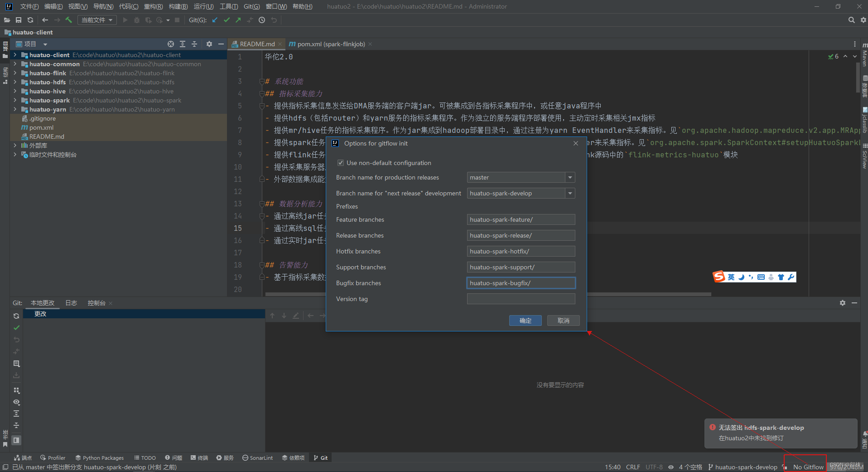This screenshot has height=472, width=868.
Task: Click the Support branches prefix field
Action: [x=521, y=267]
